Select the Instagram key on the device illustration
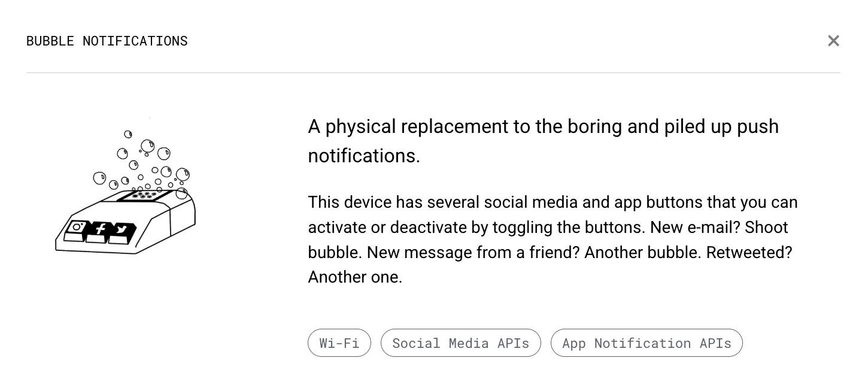 click(x=76, y=227)
